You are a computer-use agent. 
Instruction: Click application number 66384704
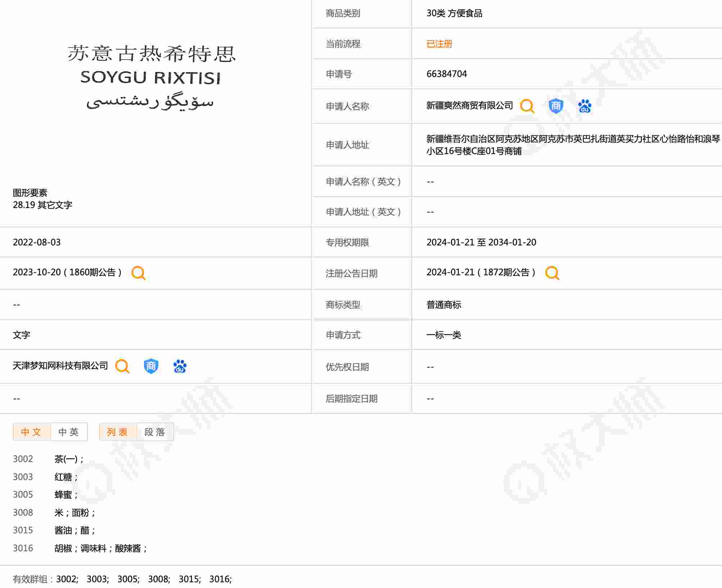click(446, 74)
